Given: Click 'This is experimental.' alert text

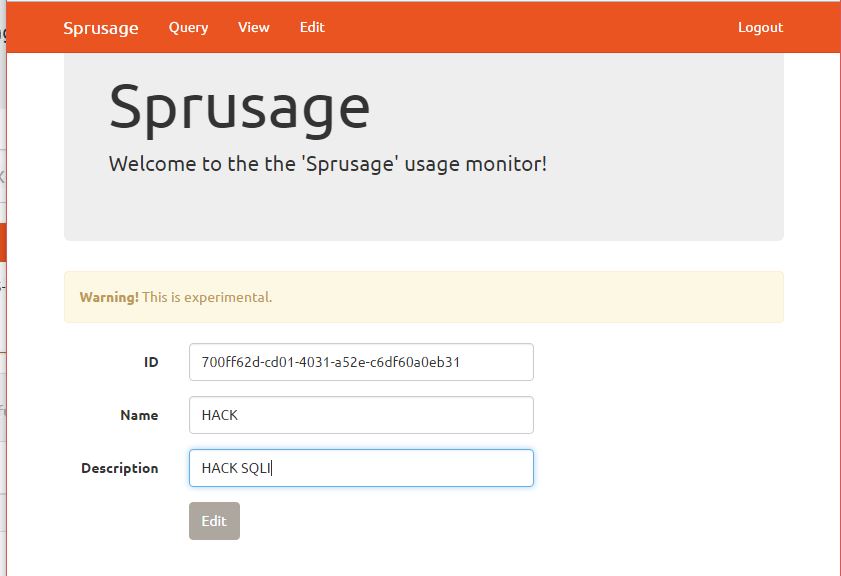Looking at the screenshot, I should click(x=207, y=297).
